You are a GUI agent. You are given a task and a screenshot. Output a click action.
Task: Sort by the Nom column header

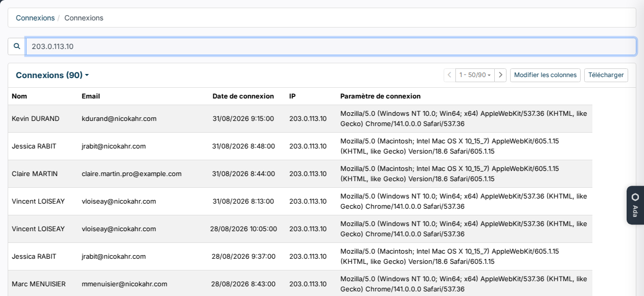click(x=19, y=96)
